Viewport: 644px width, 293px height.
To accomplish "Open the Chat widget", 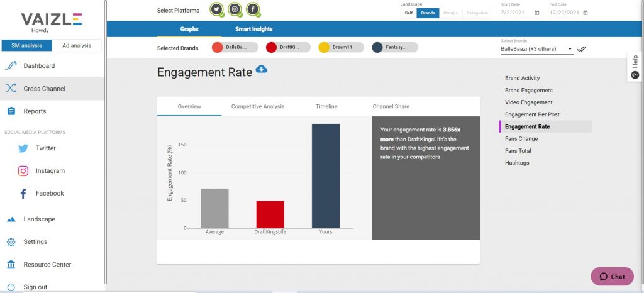I will [612, 277].
